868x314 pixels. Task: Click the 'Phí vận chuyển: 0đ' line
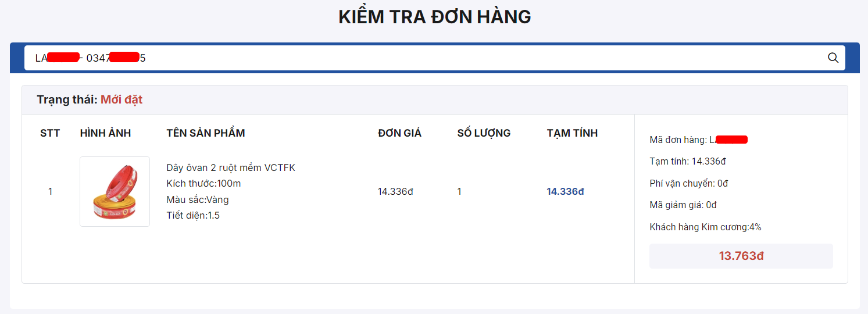click(688, 183)
